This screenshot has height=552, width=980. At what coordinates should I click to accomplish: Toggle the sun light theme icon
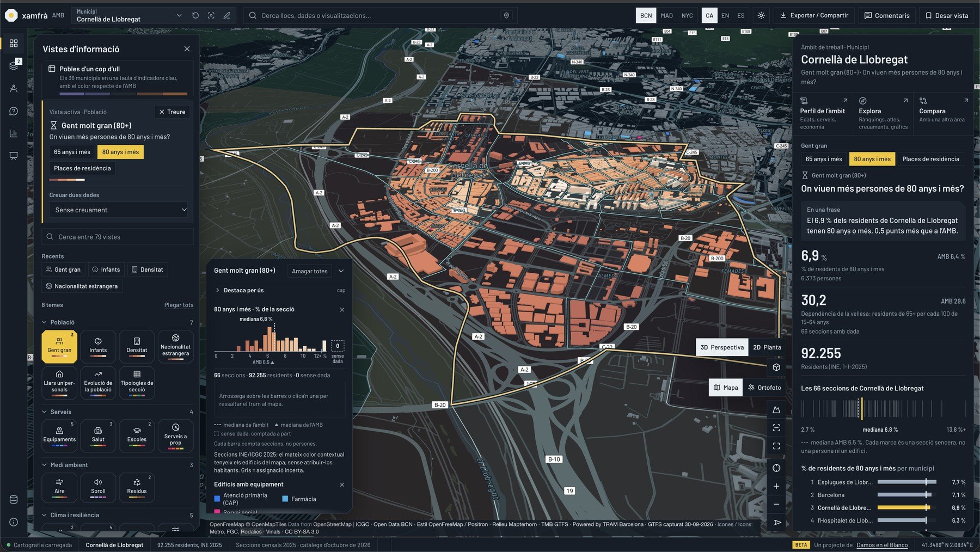pyautogui.click(x=761, y=15)
